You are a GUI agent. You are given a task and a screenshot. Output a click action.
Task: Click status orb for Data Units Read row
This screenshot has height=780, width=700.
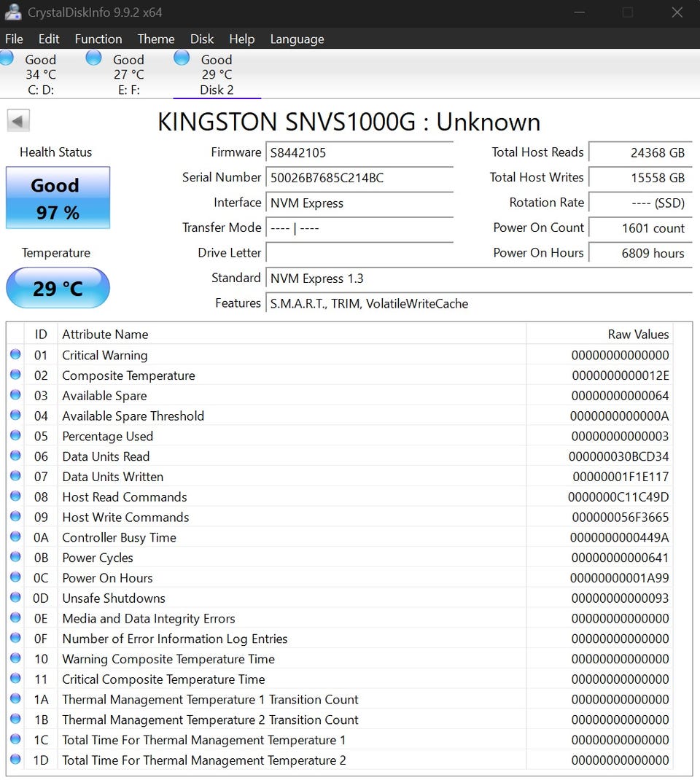[x=15, y=456]
